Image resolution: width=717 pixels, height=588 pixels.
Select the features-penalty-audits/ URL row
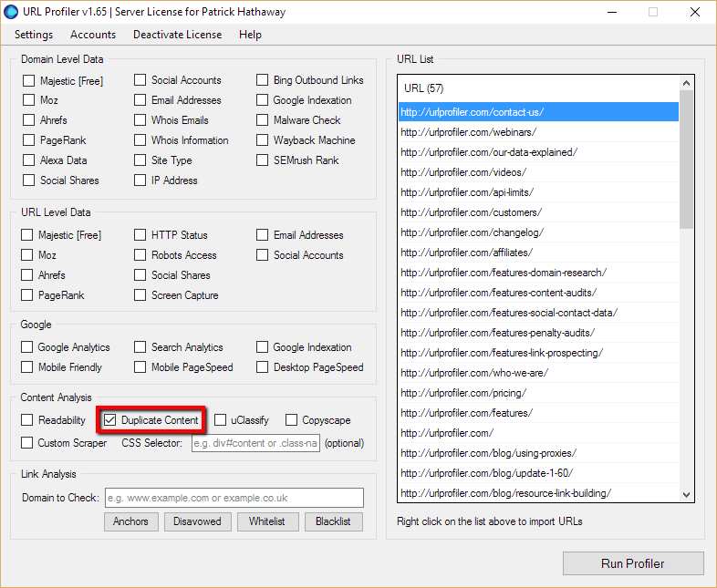[x=538, y=333]
